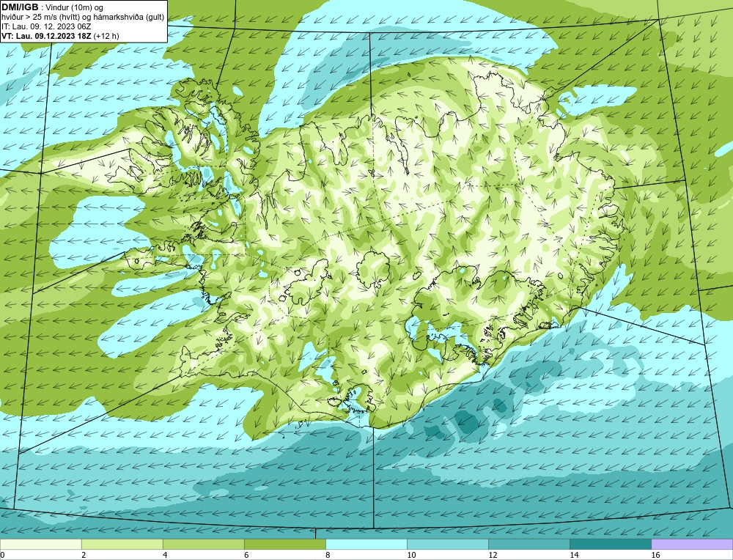Click the legend scale label '10'
The image size is (733, 560).
(x=411, y=555)
